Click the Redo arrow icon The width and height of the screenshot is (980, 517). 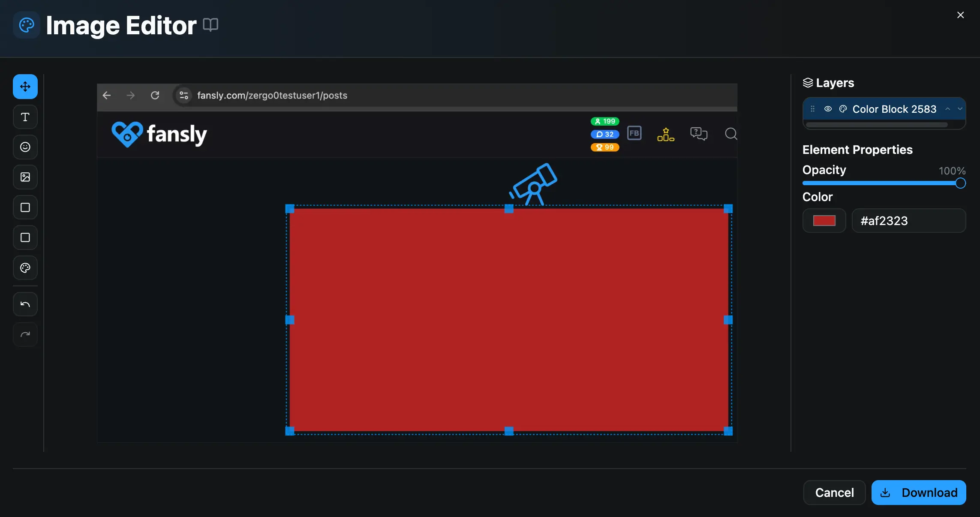click(24, 334)
